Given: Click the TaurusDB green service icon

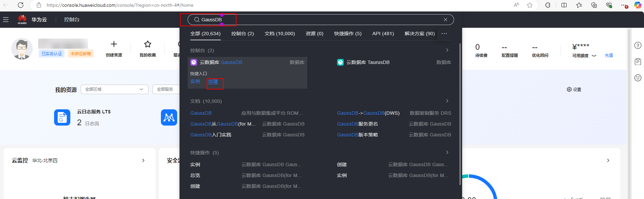Looking at the screenshot, I should click(340, 62).
